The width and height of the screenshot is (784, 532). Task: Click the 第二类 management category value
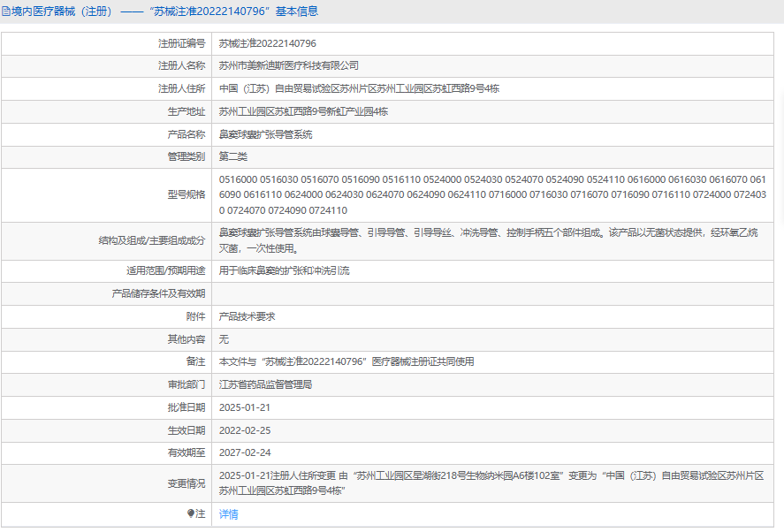(x=233, y=156)
